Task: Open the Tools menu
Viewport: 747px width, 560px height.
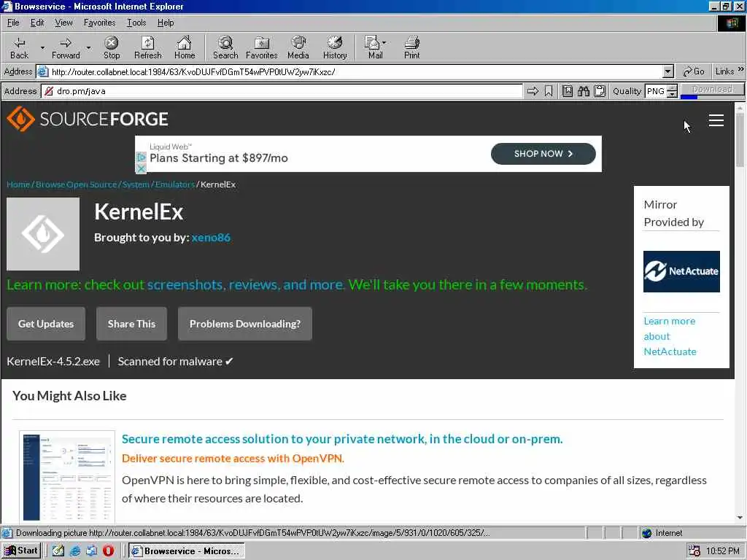Action: click(136, 23)
